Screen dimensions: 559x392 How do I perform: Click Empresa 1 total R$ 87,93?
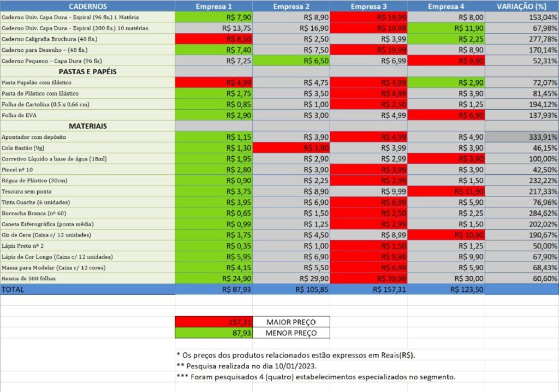pos(214,290)
